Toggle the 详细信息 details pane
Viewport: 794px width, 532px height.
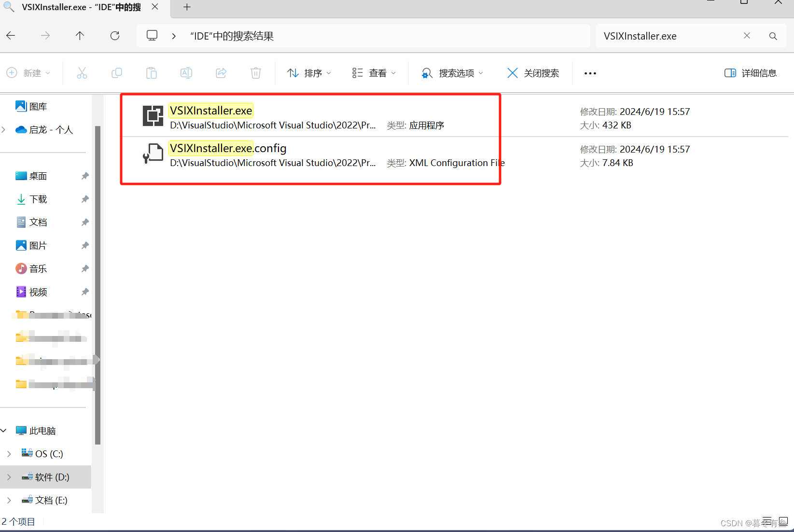[751, 73]
